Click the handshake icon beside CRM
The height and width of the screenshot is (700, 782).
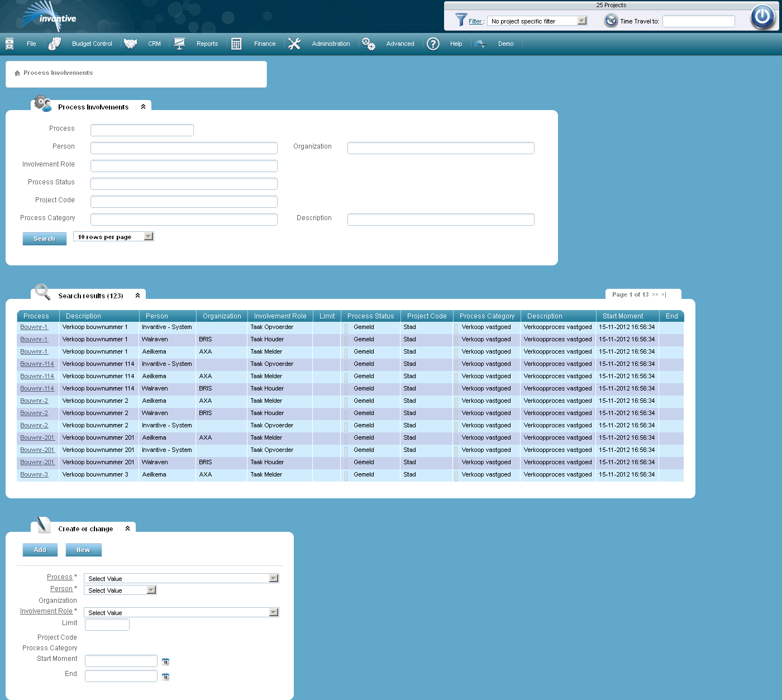coord(130,43)
